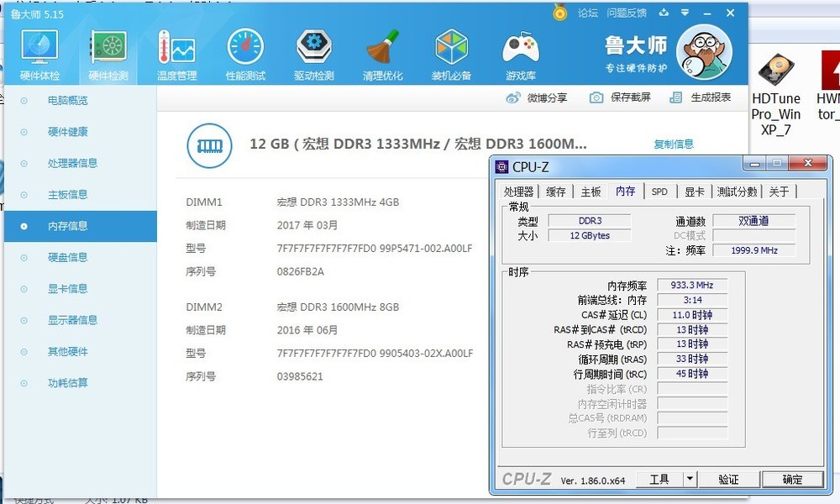Viewport: 840px width, 504px height.
Task: Select HWMonitor desktop icon
Action: pyautogui.click(x=827, y=86)
